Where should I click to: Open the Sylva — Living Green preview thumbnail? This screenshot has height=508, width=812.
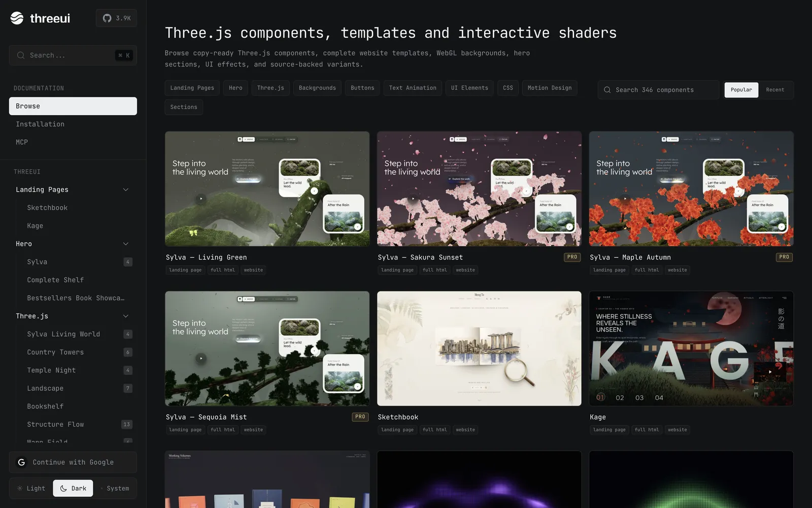[267, 189]
